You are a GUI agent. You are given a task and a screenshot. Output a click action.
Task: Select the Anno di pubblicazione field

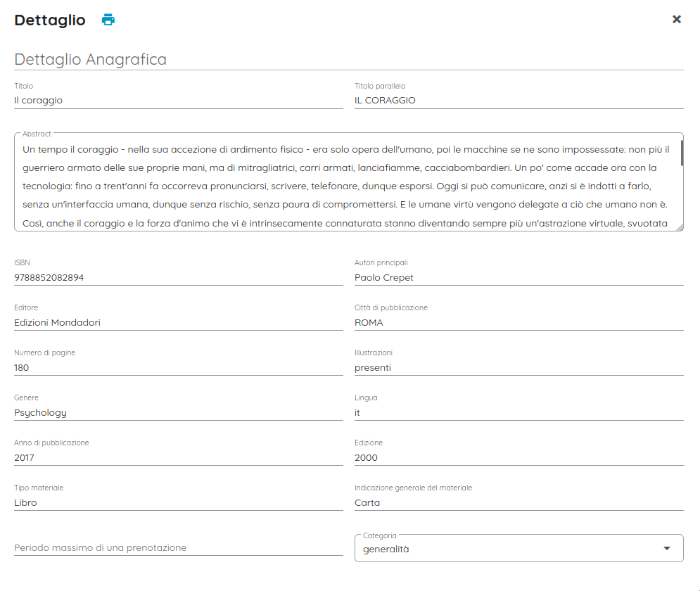tap(178, 458)
